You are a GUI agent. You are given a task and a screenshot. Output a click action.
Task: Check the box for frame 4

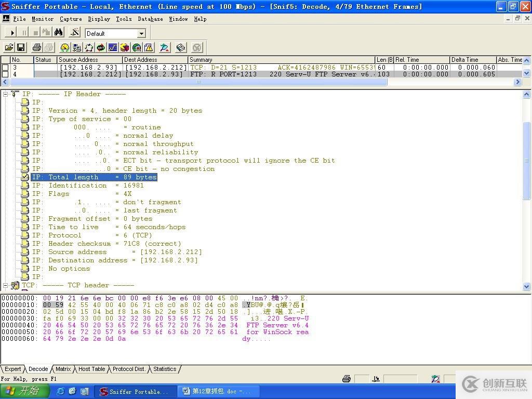coord(5,74)
